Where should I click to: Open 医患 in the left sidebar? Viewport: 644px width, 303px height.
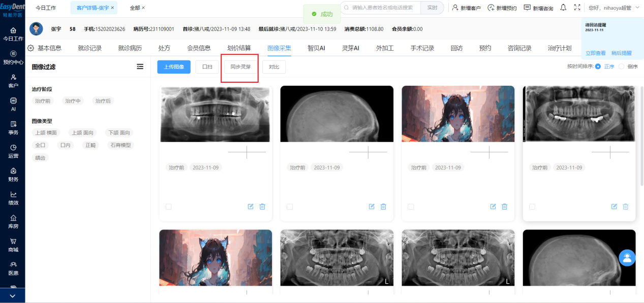tap(13, 268)
